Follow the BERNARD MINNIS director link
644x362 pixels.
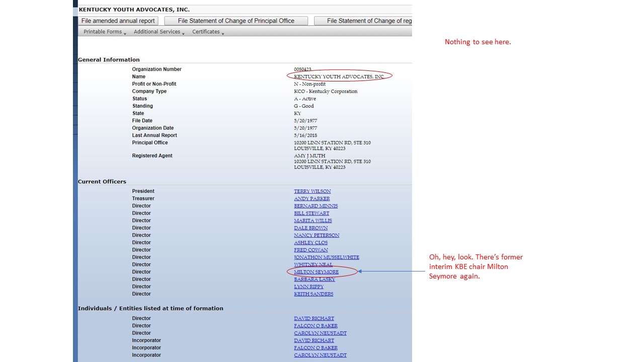316,206
